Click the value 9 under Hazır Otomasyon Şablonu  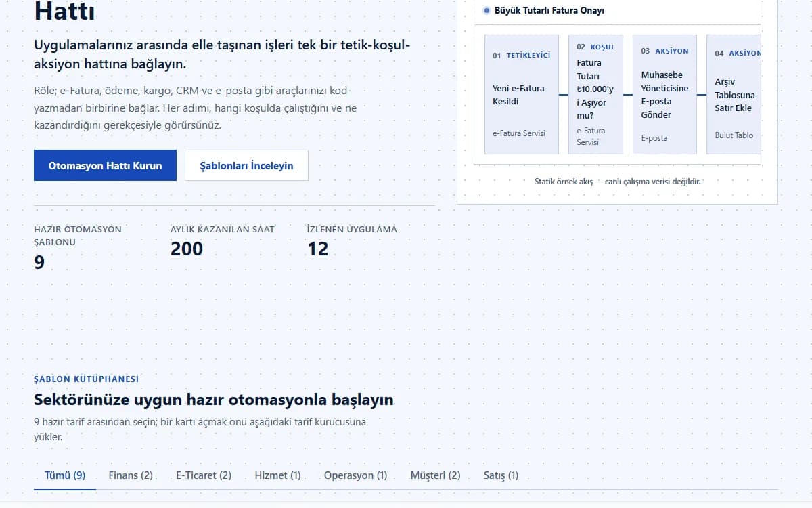(39, 262)
